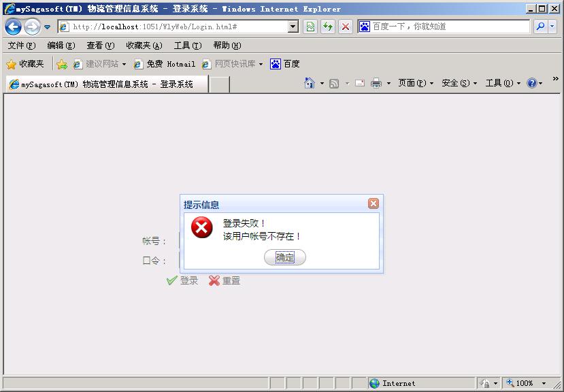The width and height of the screenshot is (564, 392).
Task: Click the 确定 button in dialog
Action: (285, 257)
